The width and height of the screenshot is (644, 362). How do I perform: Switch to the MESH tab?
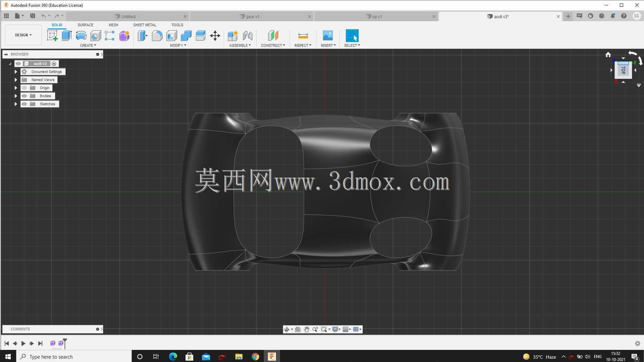coord(113,25)
